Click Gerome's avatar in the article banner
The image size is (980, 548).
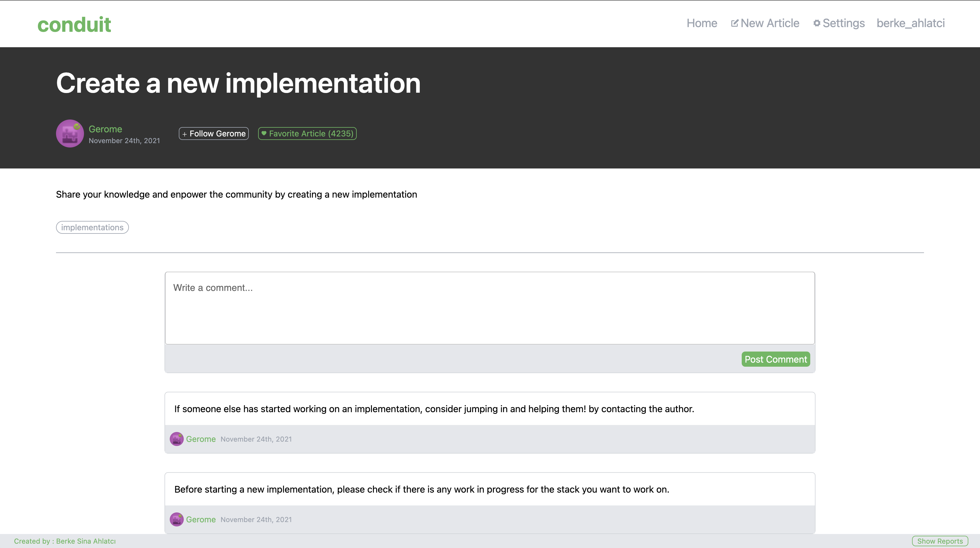tap(70, 134)
